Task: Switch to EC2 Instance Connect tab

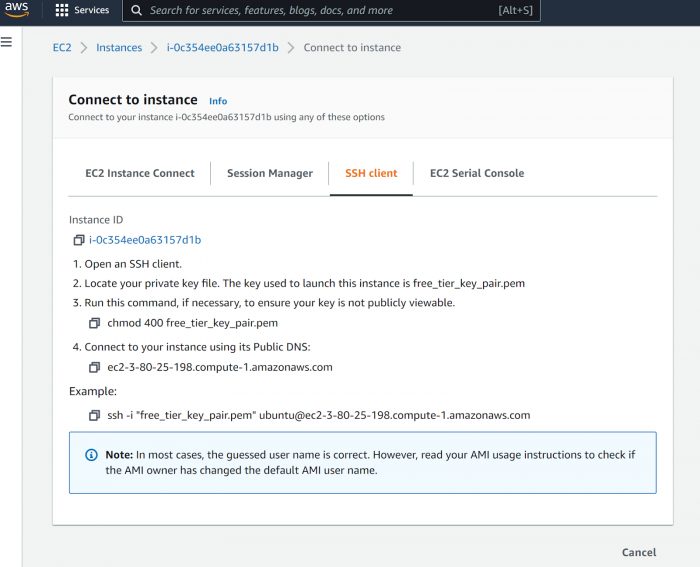Action: tap(140, 173)
